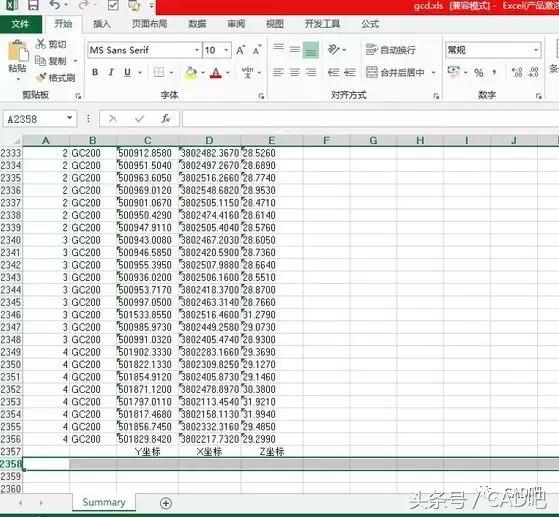The image size is (559, 517).
Task: Click the Redo arrow icon
Action: click(x=84, y=5)
